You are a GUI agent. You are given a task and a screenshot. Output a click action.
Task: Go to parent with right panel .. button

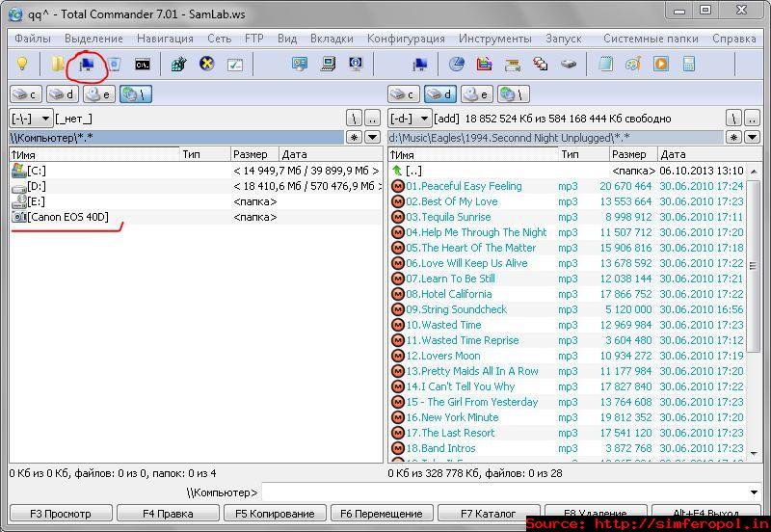click(753, 119)
